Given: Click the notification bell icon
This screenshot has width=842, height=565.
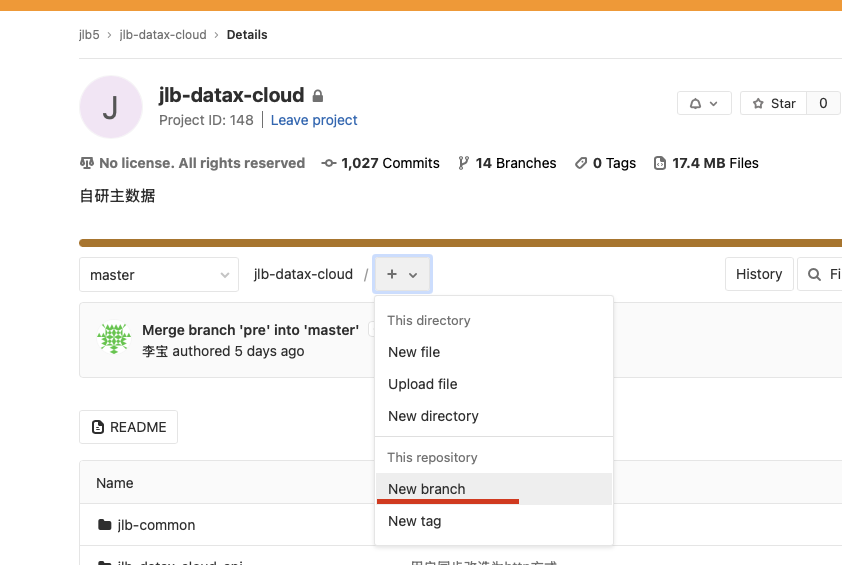Looking at the screenshot, I should point(696,104).
